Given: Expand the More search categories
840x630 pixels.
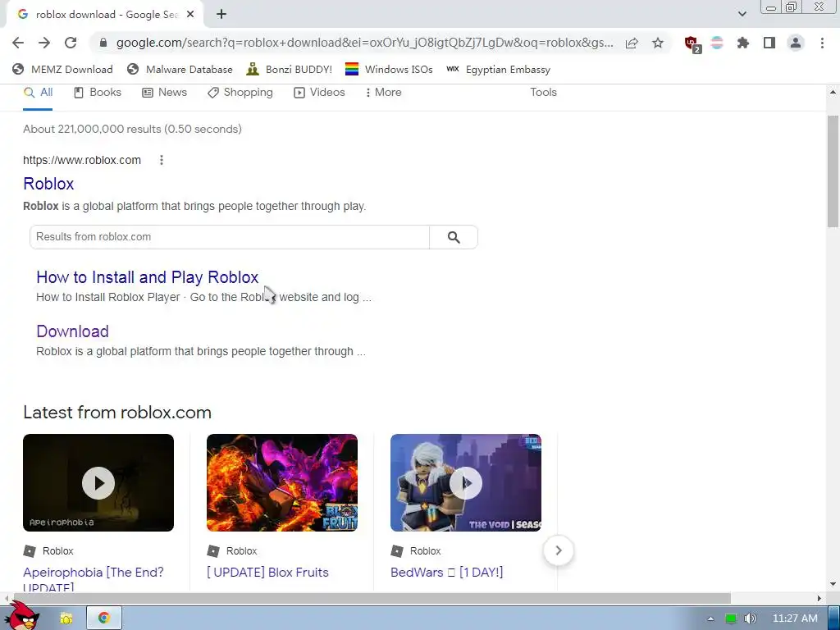Looking at the screenshot, I should click(384, 92).
